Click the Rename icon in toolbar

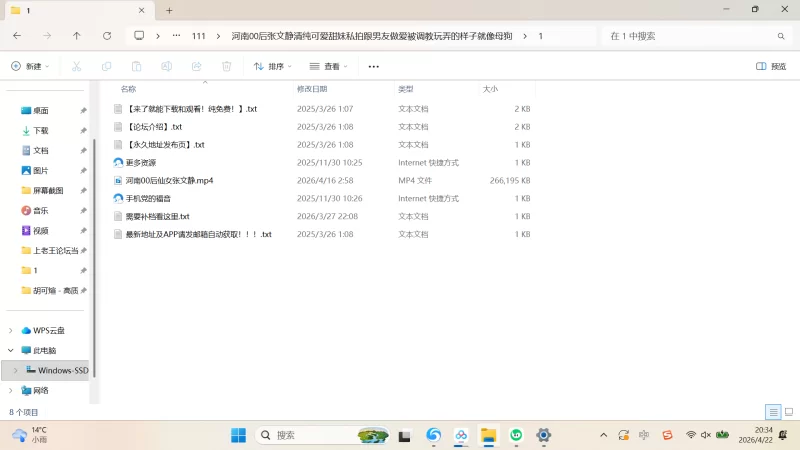(166, 66)
